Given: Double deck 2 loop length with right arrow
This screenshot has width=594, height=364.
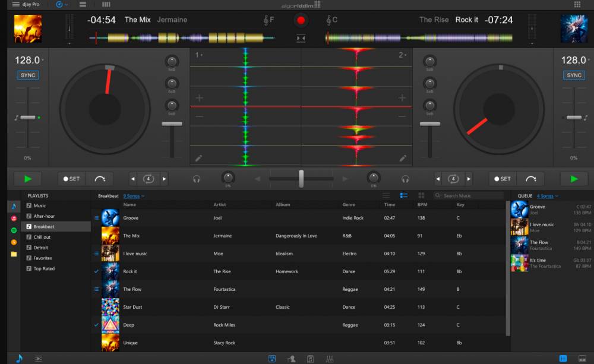Looking at the screenshot, I should [469, 179].
